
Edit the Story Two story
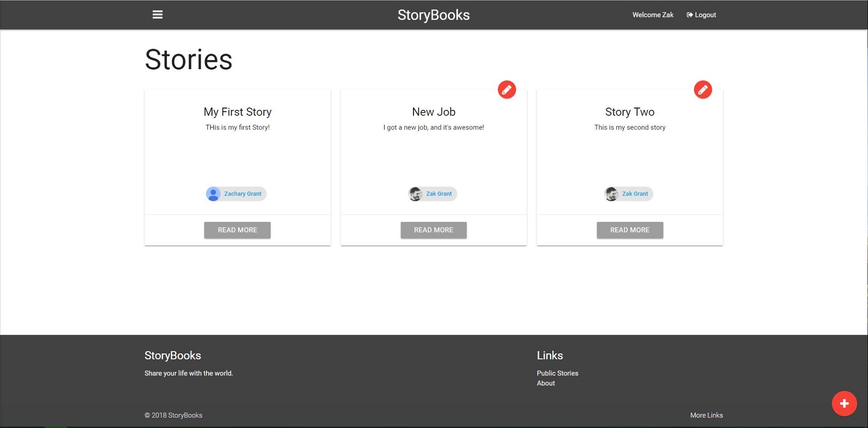tap(703, 90)
